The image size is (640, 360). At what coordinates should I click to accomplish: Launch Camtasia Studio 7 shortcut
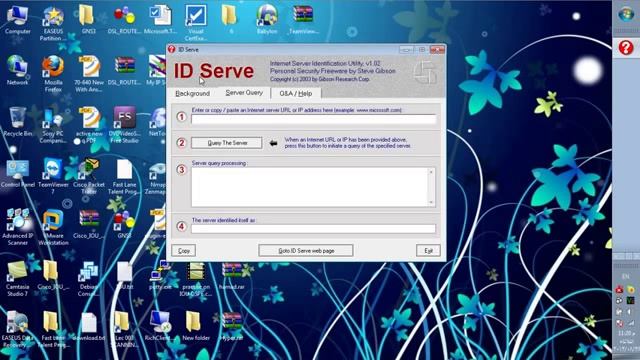(x=17, y=278)
